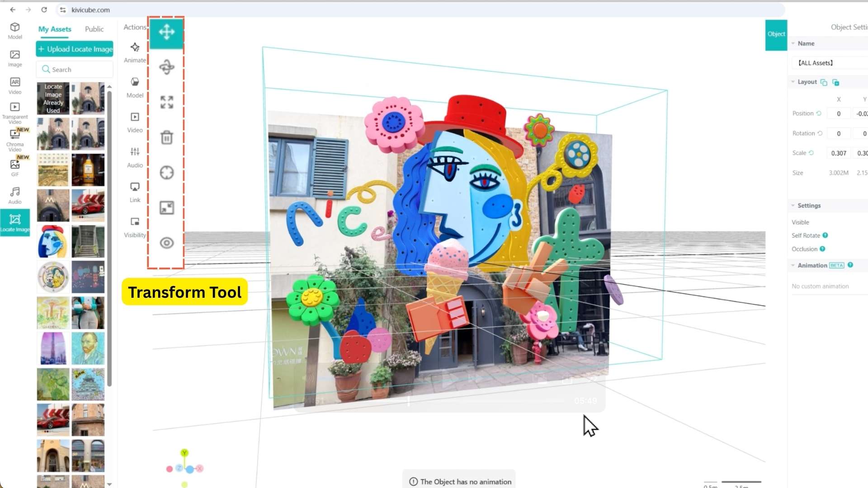The image size is (868, 488).
Task: Select the Rotate transform tool
Action: [x=166, y=67]
